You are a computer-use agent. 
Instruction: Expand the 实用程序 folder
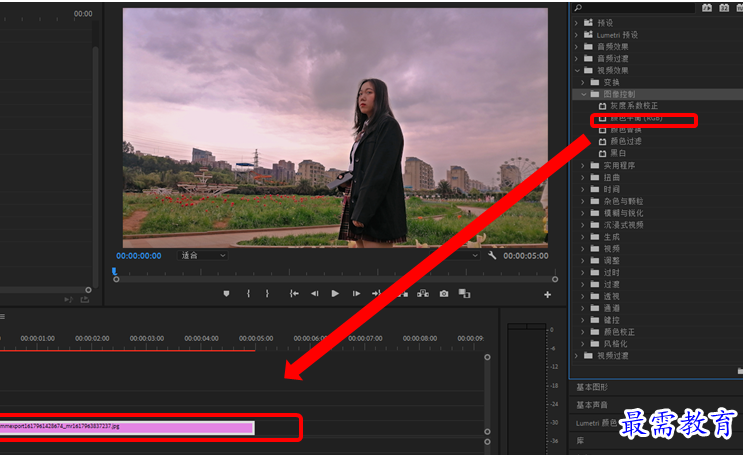coord(583,165)
